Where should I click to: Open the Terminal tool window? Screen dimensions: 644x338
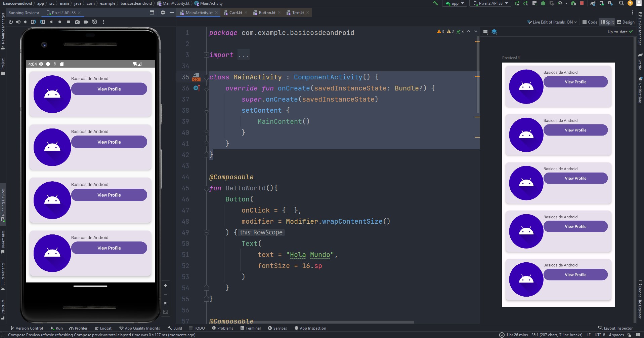click(250, 328)
